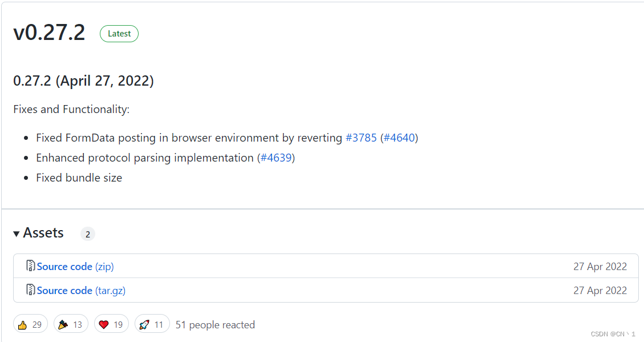Open the #4639 pull request link
Screen dimensions: 644x342
click(x=276, y=158)
